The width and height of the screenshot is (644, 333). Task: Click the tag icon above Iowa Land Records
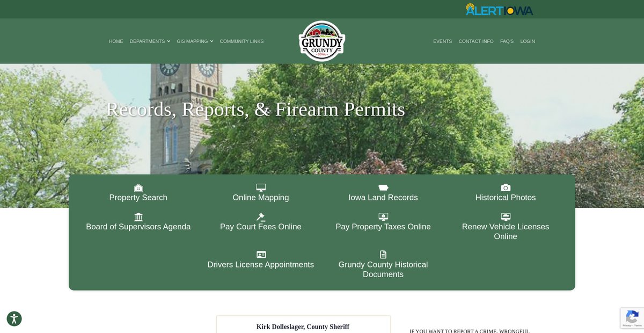[383, 188]
